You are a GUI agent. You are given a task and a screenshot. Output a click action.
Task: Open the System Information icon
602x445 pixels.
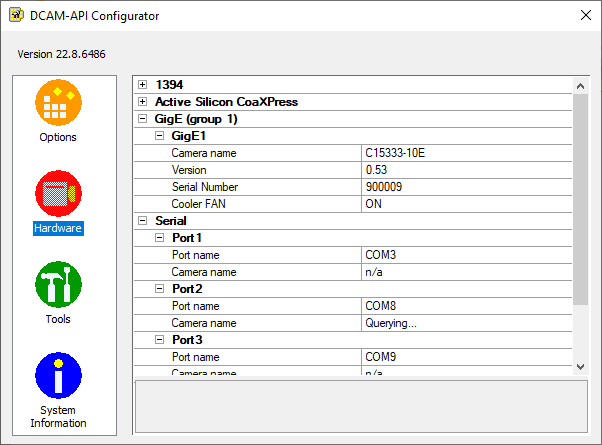click(58, 376)
